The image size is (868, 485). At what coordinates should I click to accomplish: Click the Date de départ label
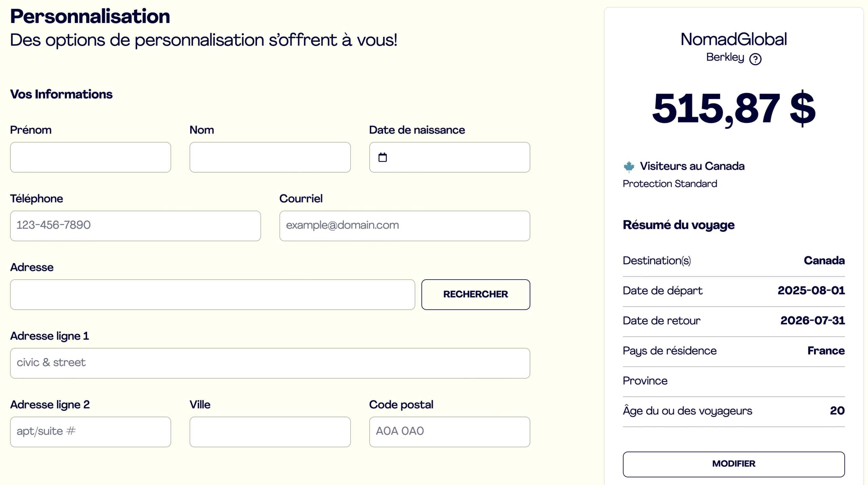click(x=663, y=291)
